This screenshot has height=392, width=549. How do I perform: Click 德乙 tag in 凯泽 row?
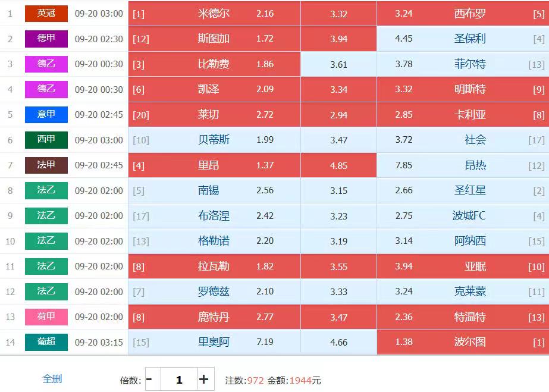tap(46, 89)
